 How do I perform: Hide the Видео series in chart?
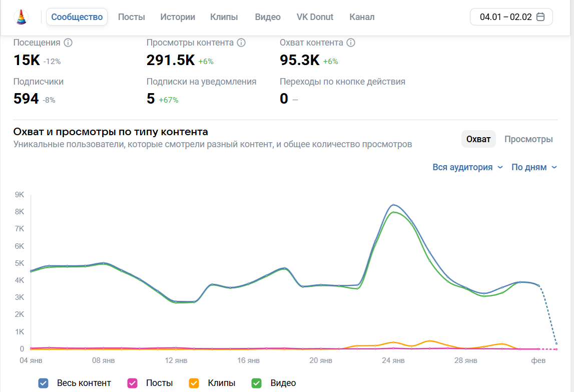coord(257,383)
